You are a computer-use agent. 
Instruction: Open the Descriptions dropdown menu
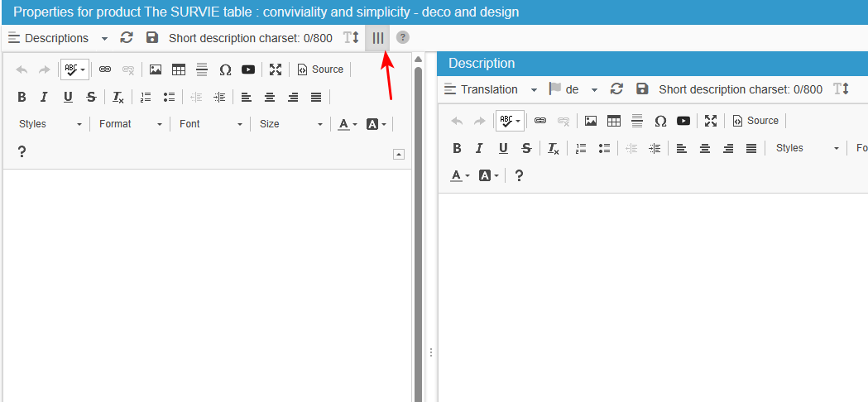(58, 38)
